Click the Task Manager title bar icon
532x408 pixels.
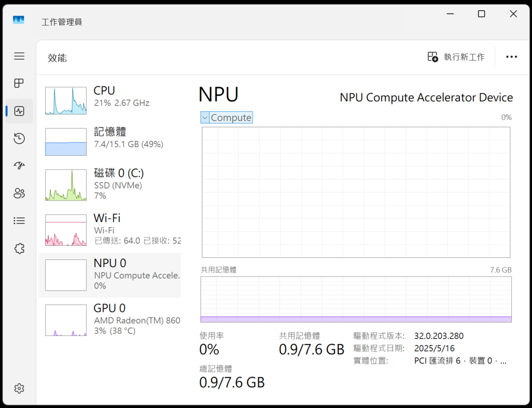click(x=19, y=20)
